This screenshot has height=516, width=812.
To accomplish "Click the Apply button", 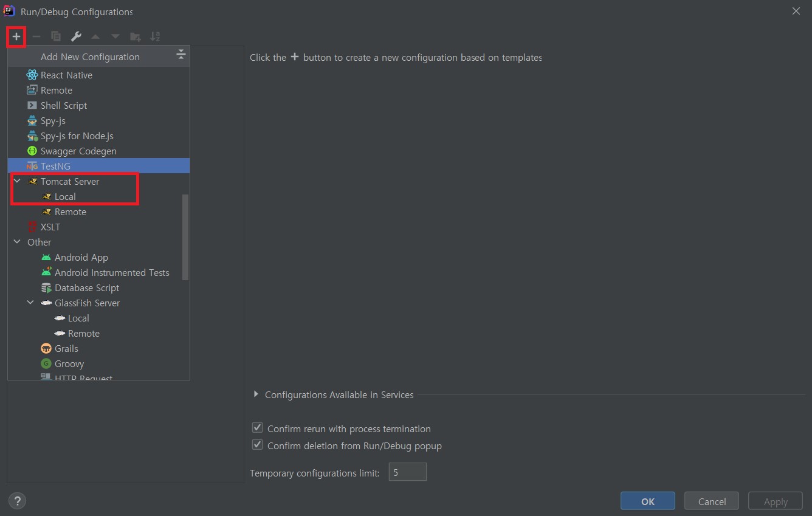I will pos(776,501).
